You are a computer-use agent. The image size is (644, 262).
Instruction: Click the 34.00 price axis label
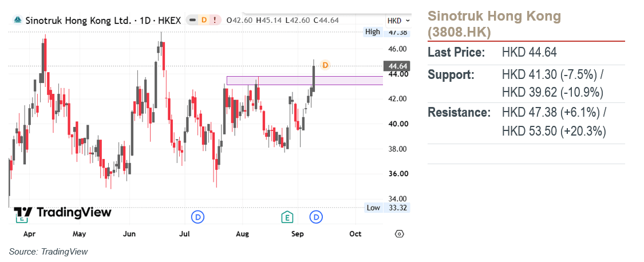pyautogui.click(x=397, y=199)
